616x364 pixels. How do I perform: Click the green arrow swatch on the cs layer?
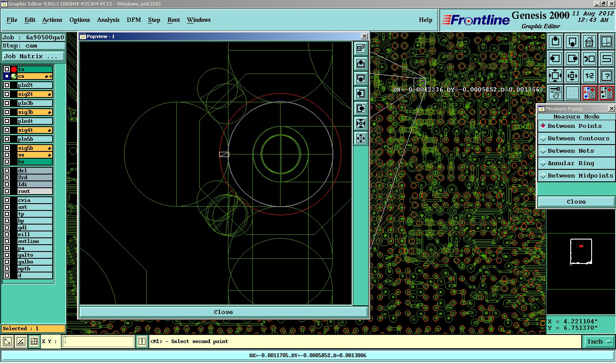click(x=14, y=76)
